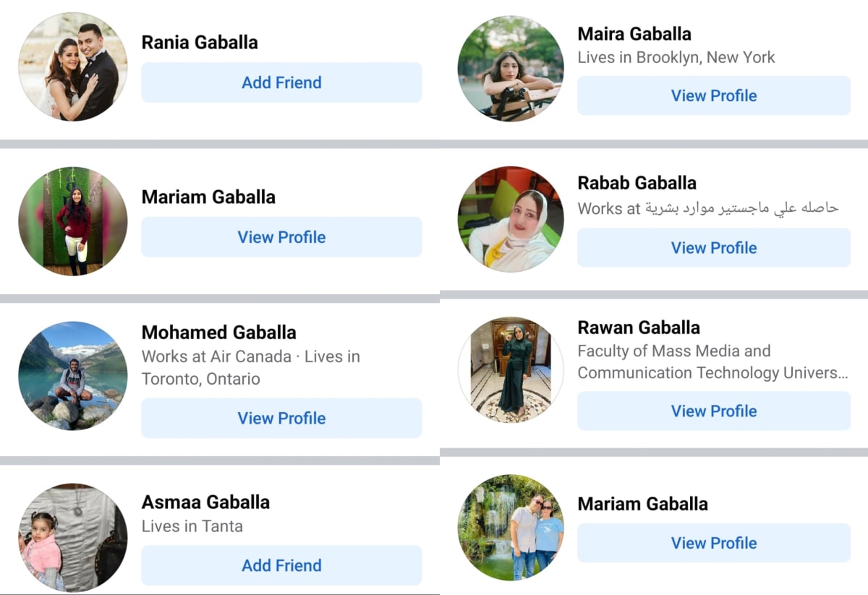Open Asmaa Gaballa's profile picture

[73, 538]
